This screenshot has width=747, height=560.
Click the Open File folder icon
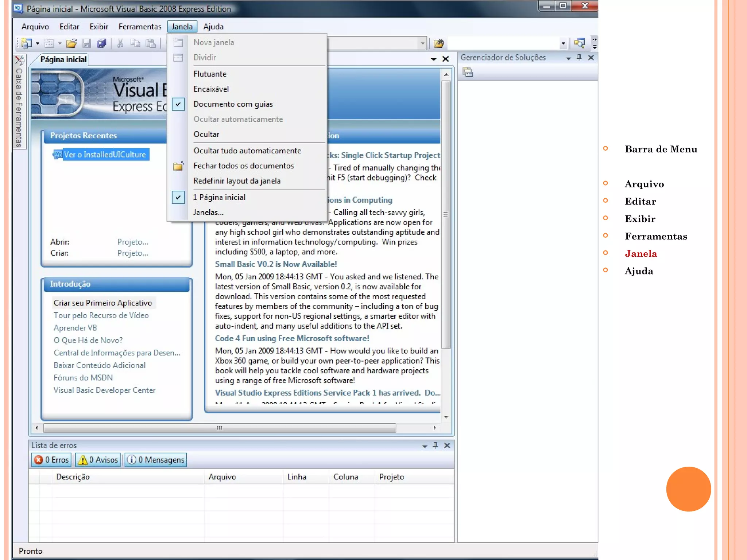pyautogui.click(x=71, y=43)
